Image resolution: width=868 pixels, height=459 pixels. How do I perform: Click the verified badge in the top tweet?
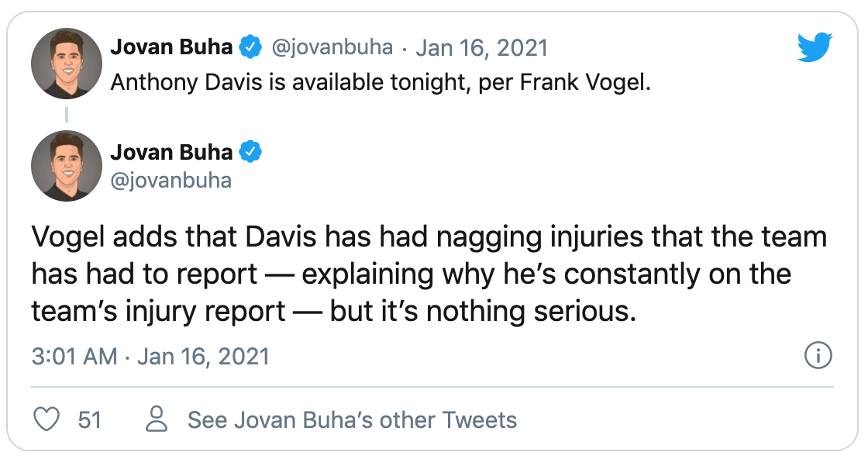(x=250, y=47)
